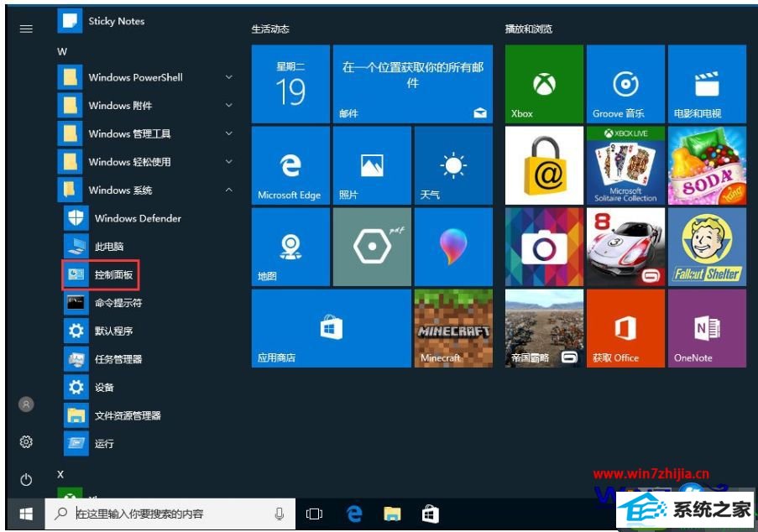Launch the Fallout Shelter tile
Viewport: 758px width, 532px height.
tap(708, 247)
